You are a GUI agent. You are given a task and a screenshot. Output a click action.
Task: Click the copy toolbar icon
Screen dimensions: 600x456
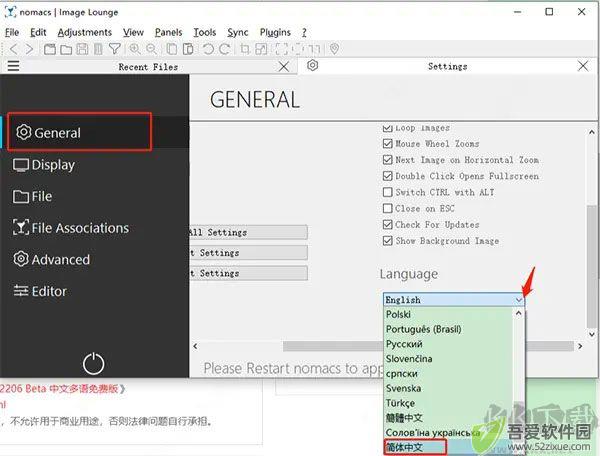(172, 49)
